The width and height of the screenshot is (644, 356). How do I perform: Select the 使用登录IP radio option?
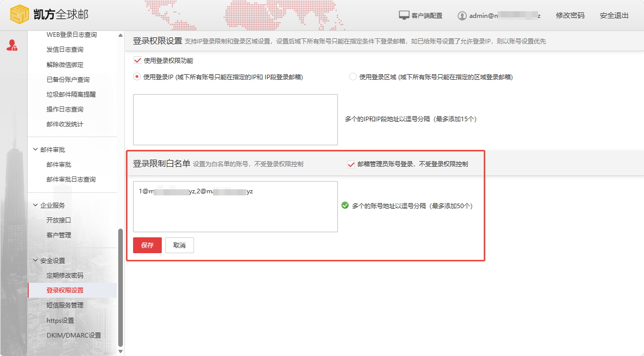(x=137, y=77)
